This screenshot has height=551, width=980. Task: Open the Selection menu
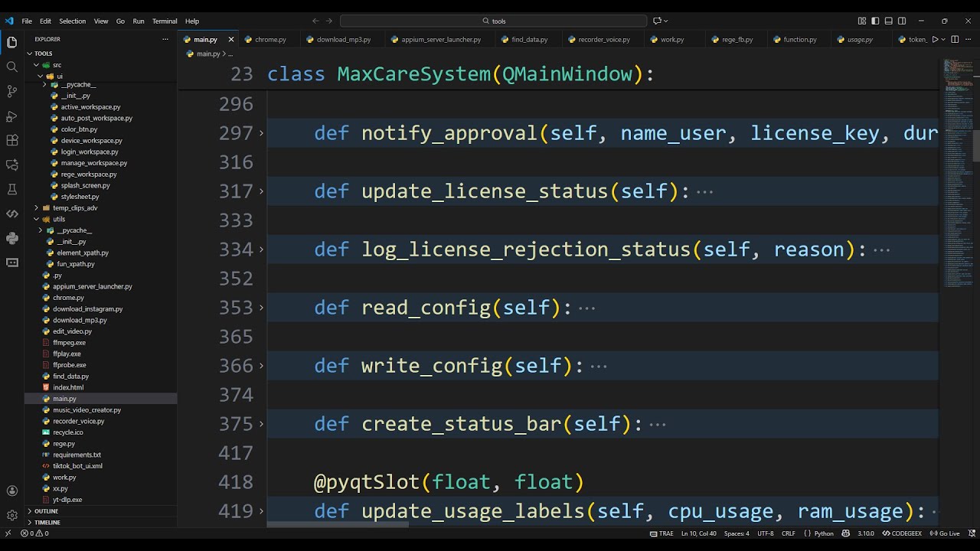(73, 21)
